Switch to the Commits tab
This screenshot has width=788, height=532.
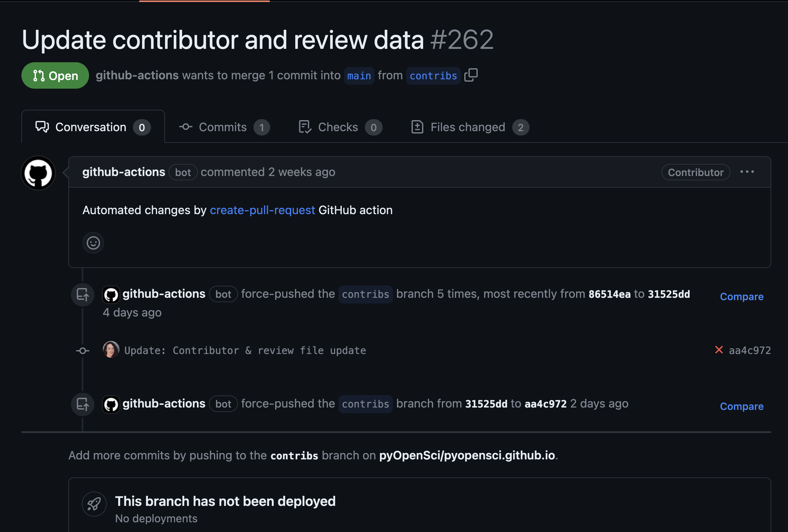[224, 127]
